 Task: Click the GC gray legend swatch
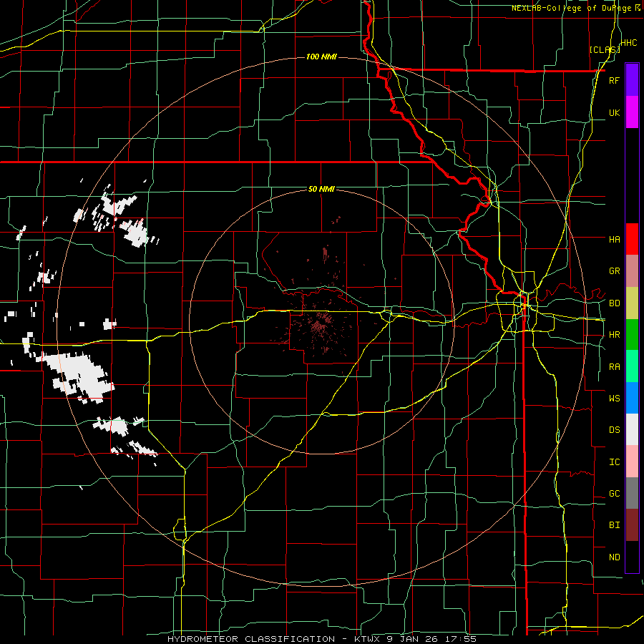[632, 493]
